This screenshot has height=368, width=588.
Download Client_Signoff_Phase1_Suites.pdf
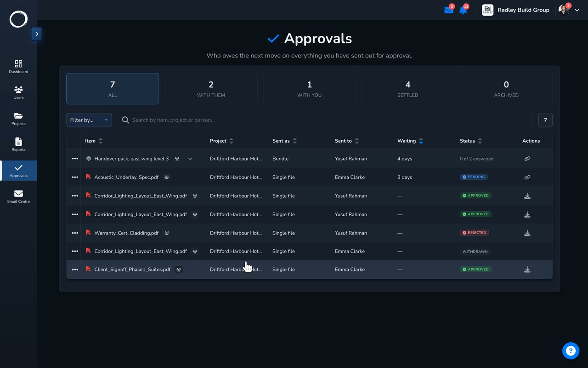click(x=527, y=270)
